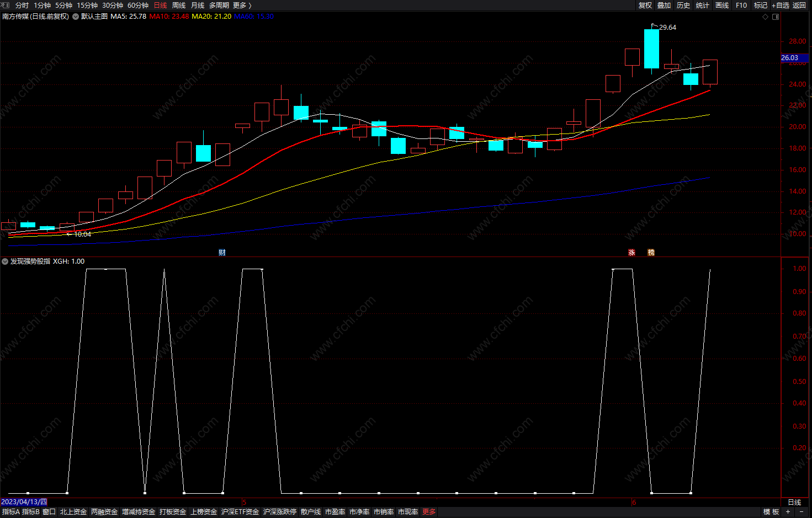812x518 pixels.
Task: Click the 发现强势股指 indicator name
Action: (30, 261)
